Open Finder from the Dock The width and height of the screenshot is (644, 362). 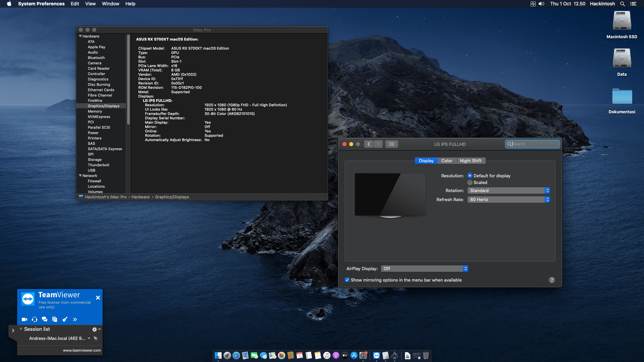(218, 356)
